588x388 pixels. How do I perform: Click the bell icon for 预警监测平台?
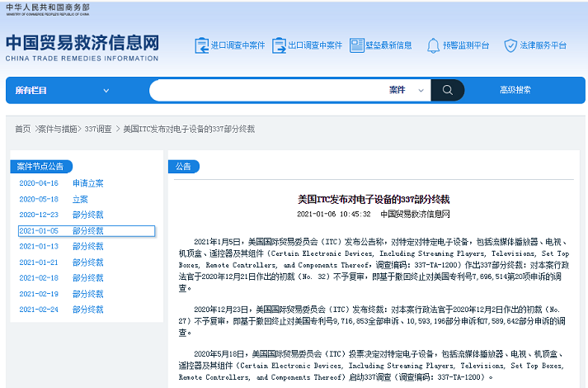tap(433, 45)
